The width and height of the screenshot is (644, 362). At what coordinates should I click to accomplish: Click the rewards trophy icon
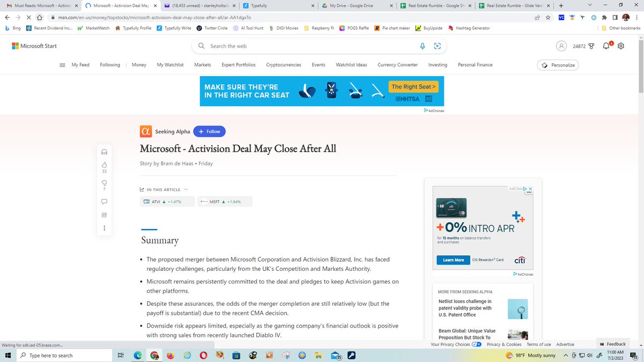pos(591,46)
